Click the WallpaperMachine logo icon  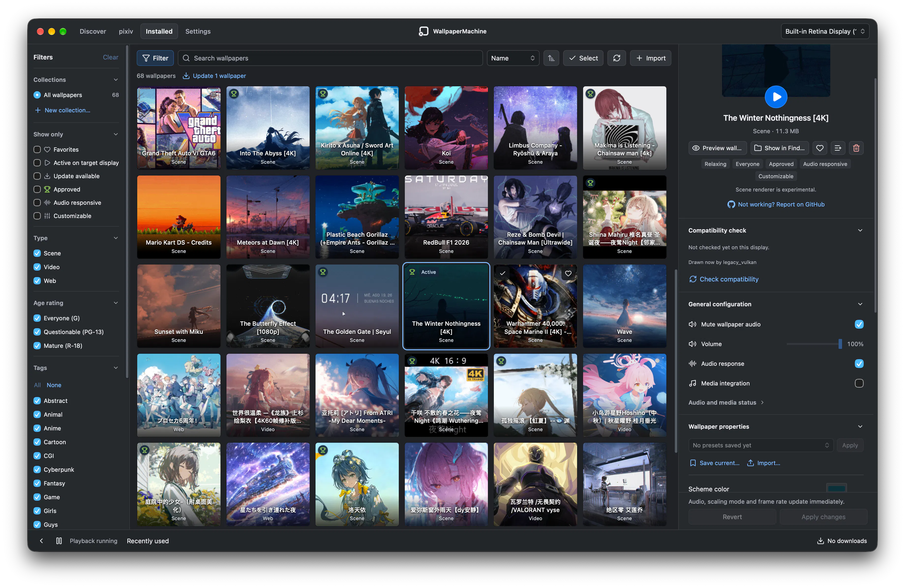coord(423,31)
